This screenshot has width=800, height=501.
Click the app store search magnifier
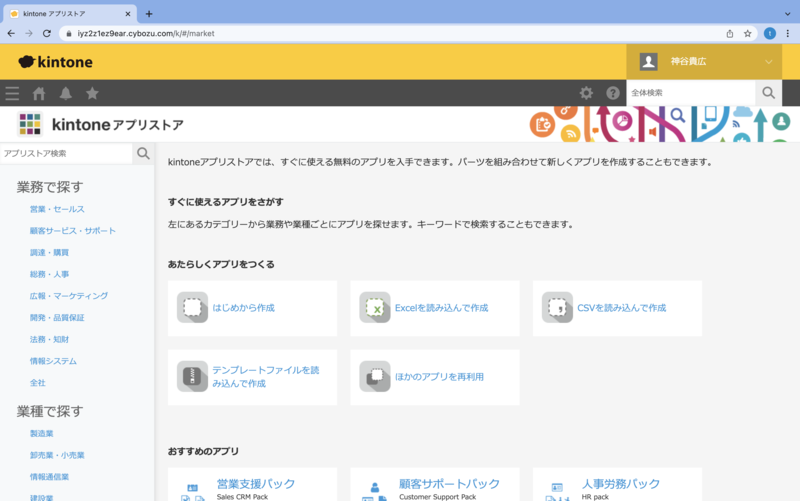tap(143, 153)
